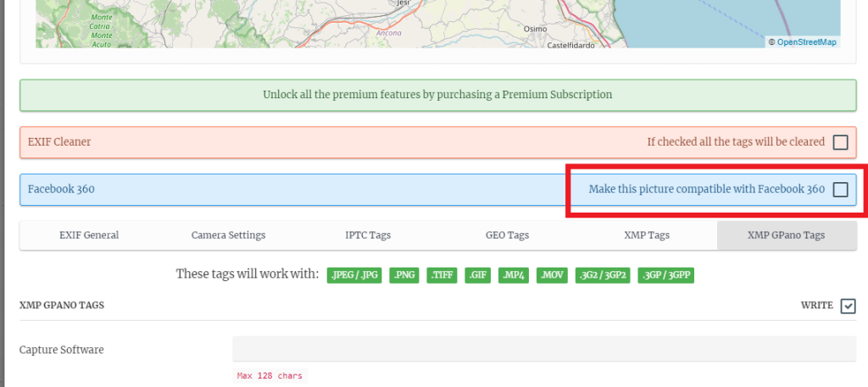
Task: Open the XMP Tags tab
Action: coord(647,235)
